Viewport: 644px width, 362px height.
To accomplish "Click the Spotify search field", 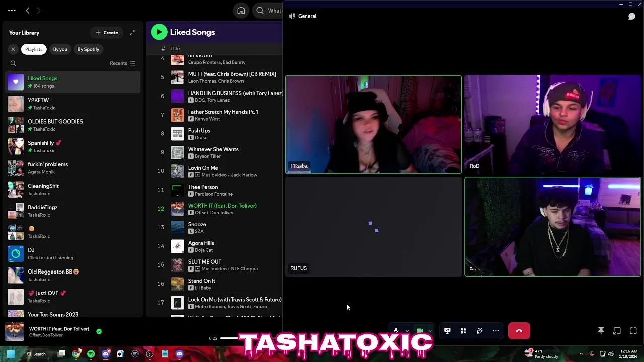I will 268,10.
